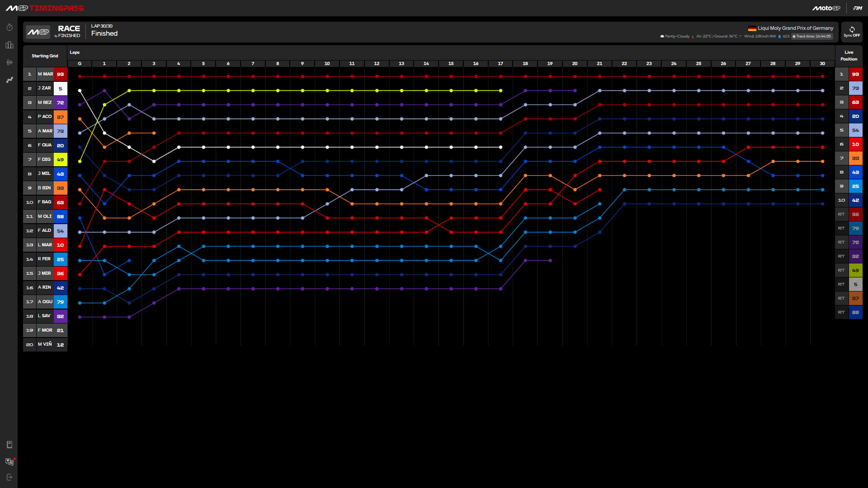Select F BAG 63 in starting grid
The width and height of the screenshot is (868, 488).
coord(45,202)
